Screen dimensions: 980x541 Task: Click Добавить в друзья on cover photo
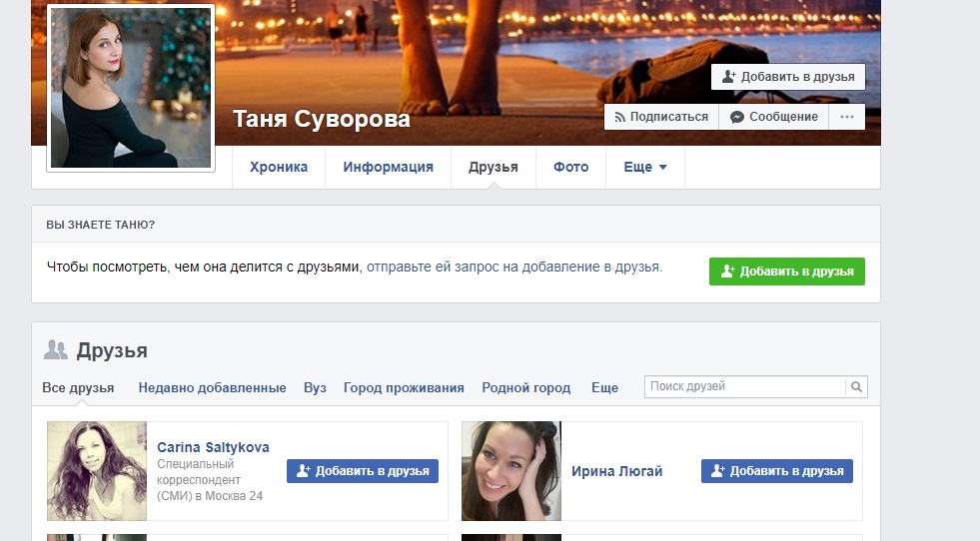tap(787, 77)
